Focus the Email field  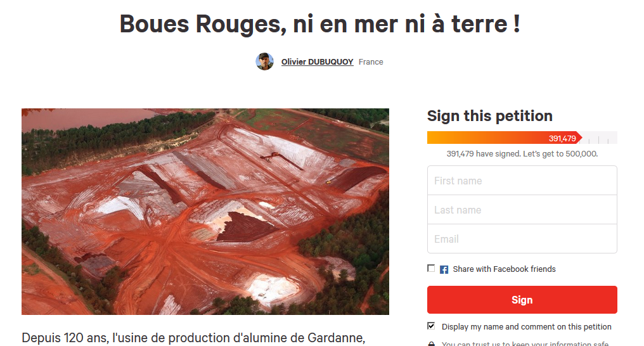(522, 239)
